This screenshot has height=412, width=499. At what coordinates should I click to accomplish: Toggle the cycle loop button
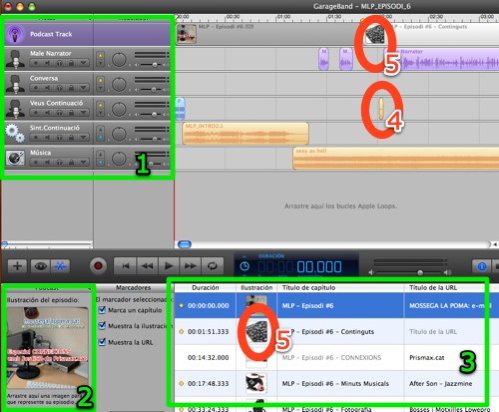[x=212, y=266]
